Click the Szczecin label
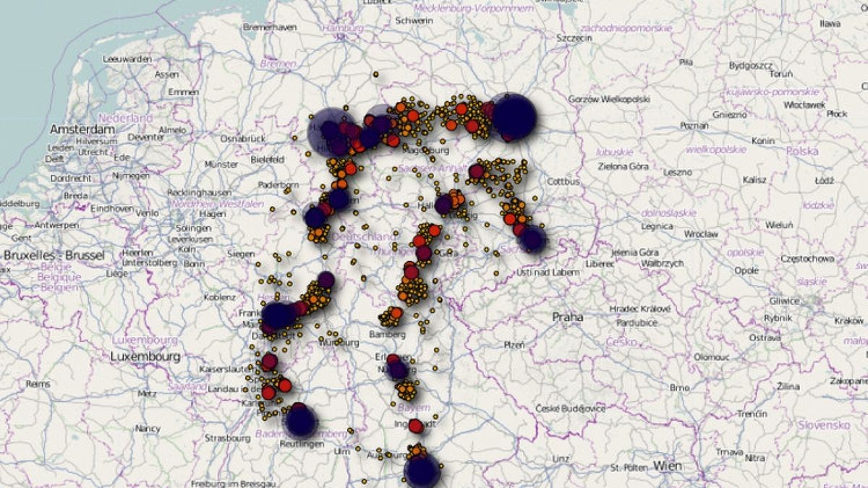 coord(575,38)
